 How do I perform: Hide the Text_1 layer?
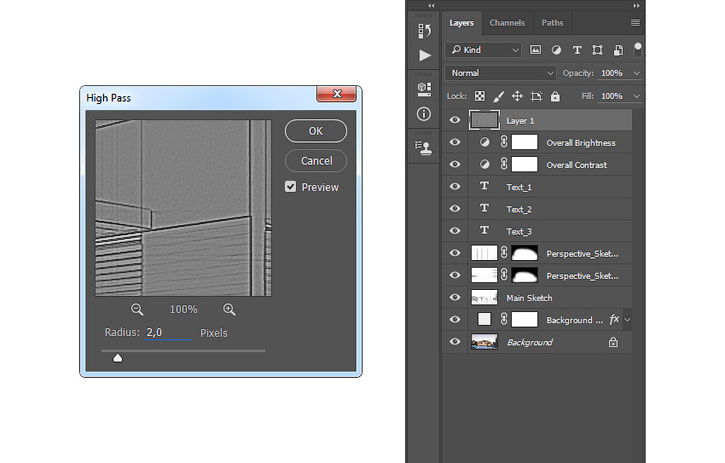point(455,186)
